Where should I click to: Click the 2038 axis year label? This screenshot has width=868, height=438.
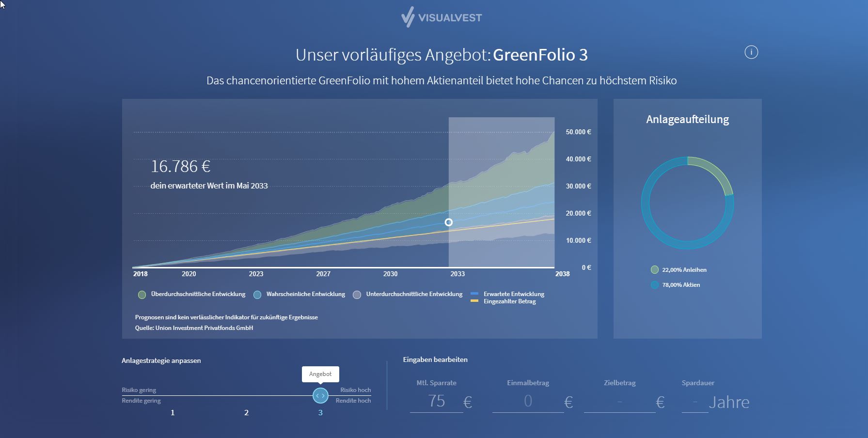pos(562,274)
